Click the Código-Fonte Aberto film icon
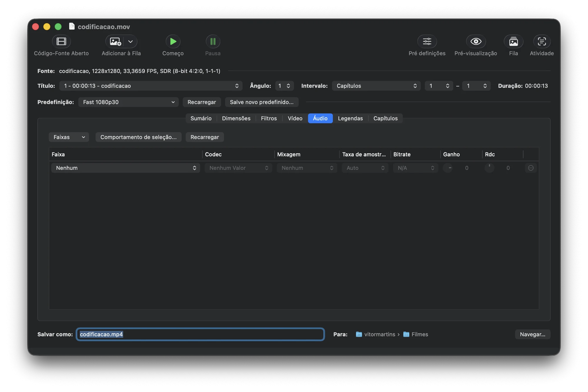588x392 pixels. [x=61, y=41]
